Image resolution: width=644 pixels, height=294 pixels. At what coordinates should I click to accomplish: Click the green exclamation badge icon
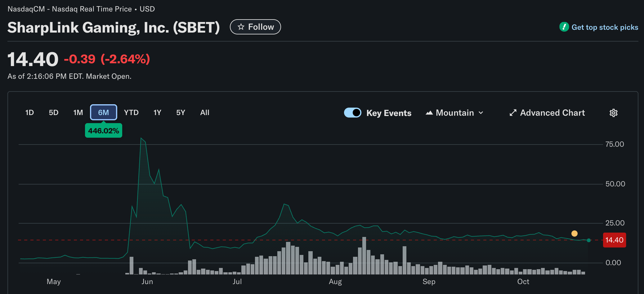coord(564,27)
